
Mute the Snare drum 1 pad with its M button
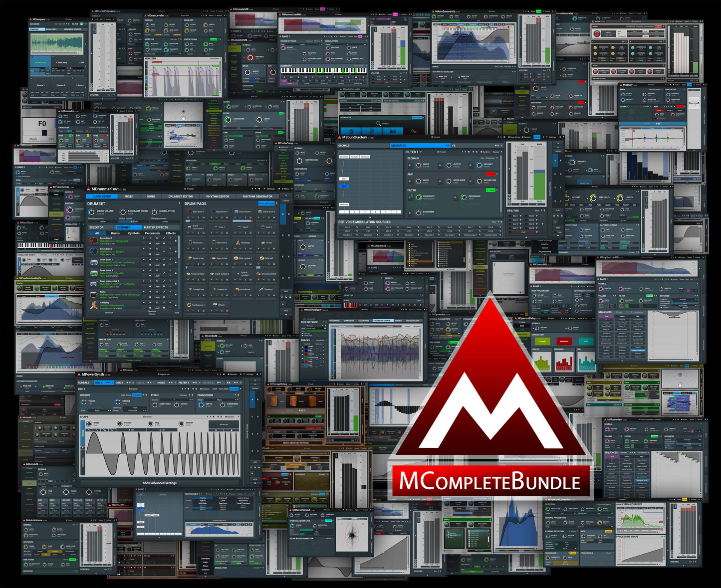[250, 217]
